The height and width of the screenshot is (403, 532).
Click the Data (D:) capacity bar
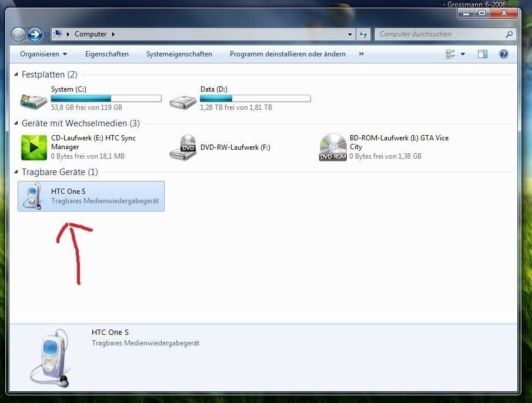coord(255,98)
